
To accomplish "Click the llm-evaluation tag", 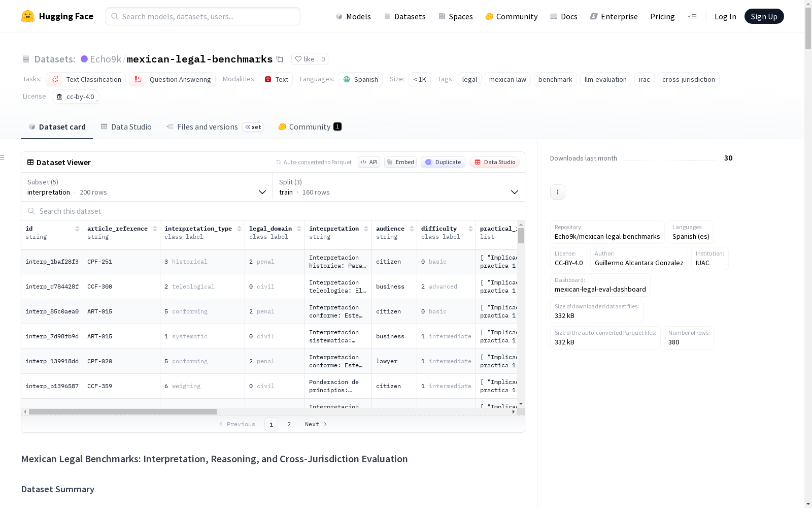I will coord(605,79).
